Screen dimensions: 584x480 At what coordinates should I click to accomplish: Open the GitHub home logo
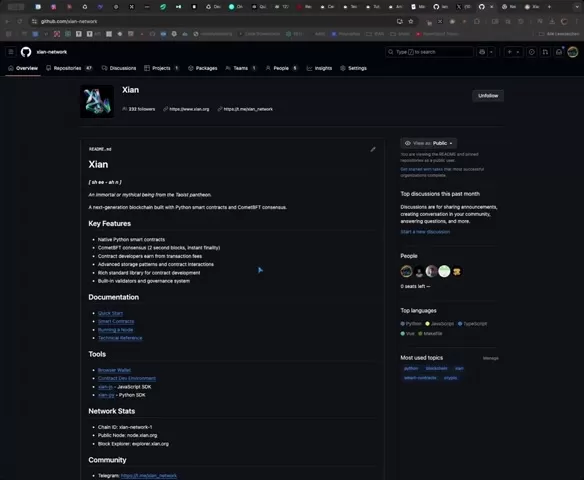click(26, 52)
